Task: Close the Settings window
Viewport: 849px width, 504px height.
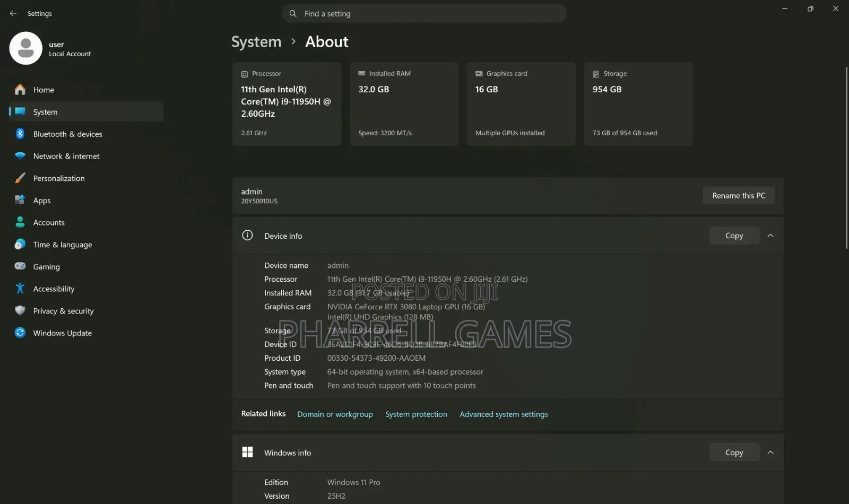Action: [836, 9]
